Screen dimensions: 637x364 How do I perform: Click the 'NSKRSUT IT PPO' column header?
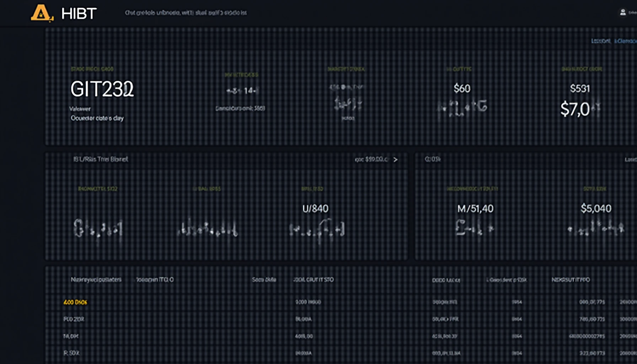pos(571,280)
